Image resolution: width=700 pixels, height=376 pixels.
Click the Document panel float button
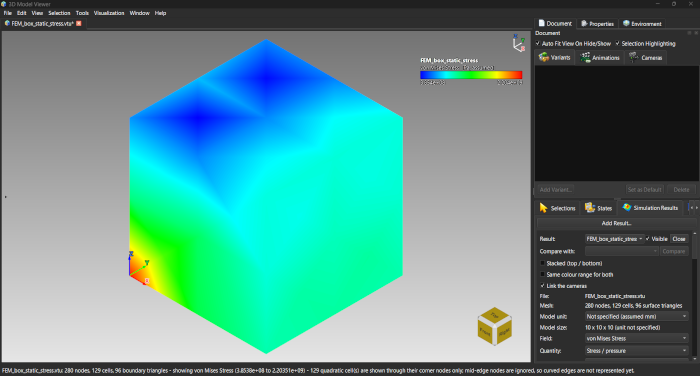[x=689, y=33]
